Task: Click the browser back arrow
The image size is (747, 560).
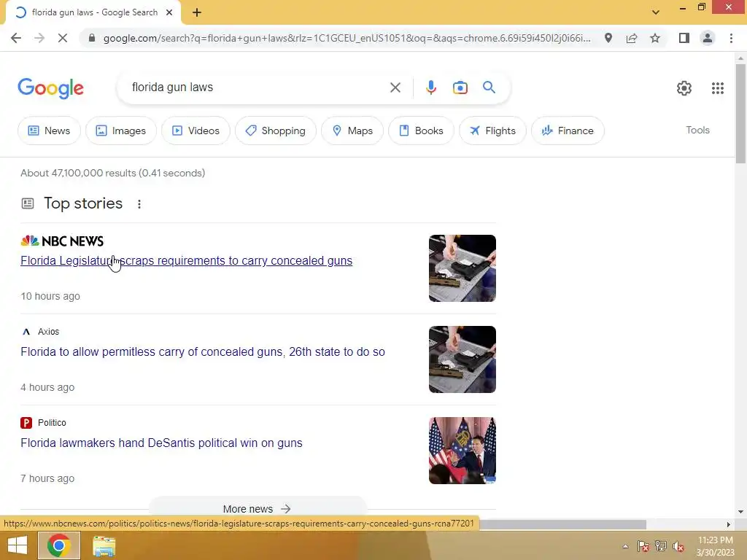Action: [16, 38]
